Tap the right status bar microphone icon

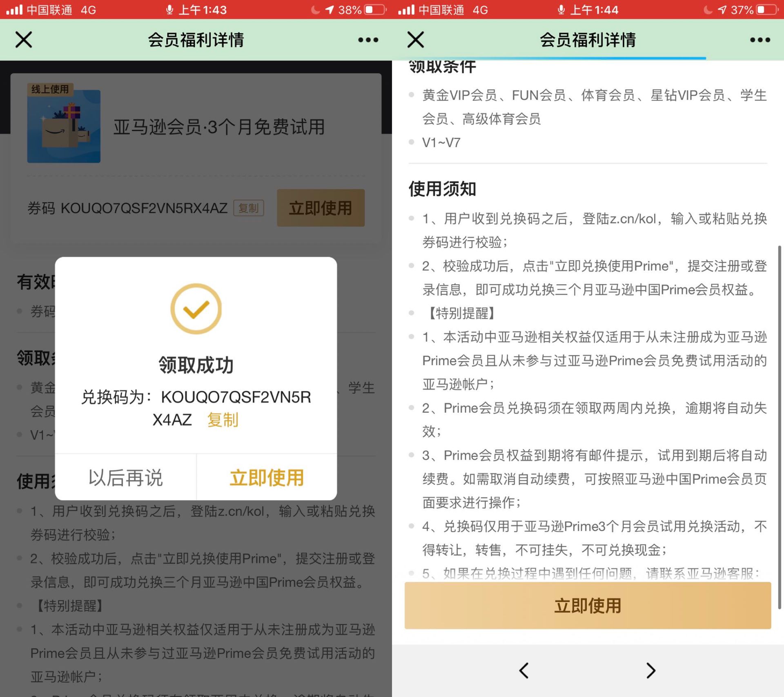pos(561,9)
